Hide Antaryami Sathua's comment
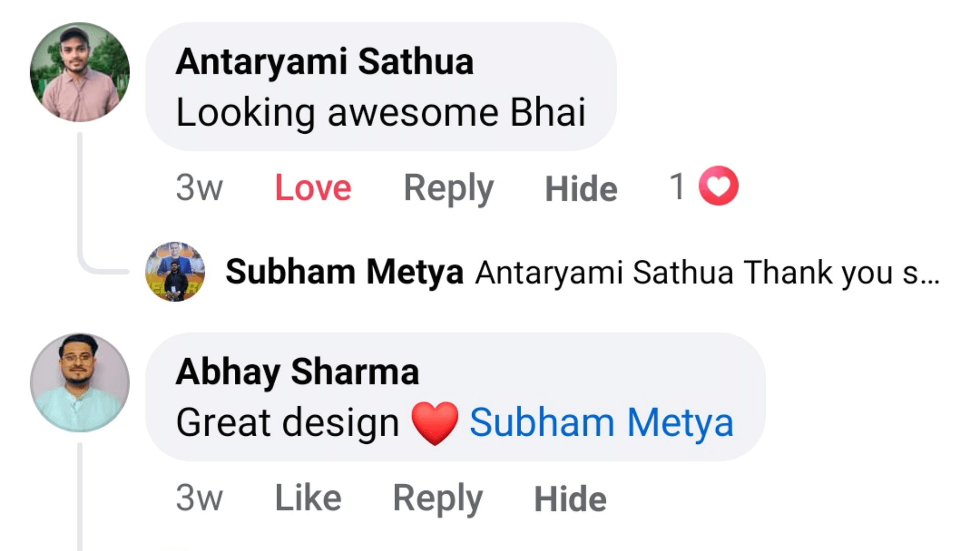 point(581,189)
